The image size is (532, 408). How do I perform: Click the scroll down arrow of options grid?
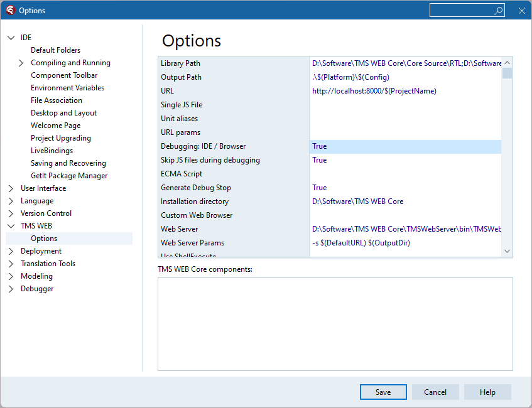[x=508, y=251]
